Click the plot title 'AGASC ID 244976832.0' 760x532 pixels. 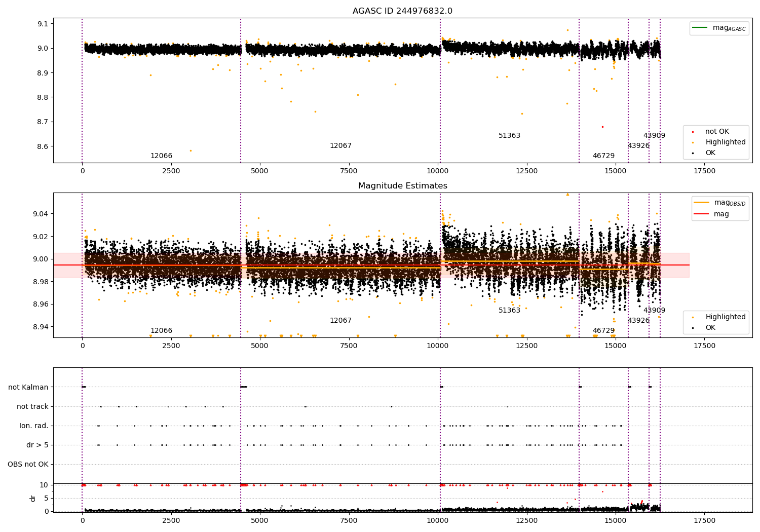[x=402, y=11]
